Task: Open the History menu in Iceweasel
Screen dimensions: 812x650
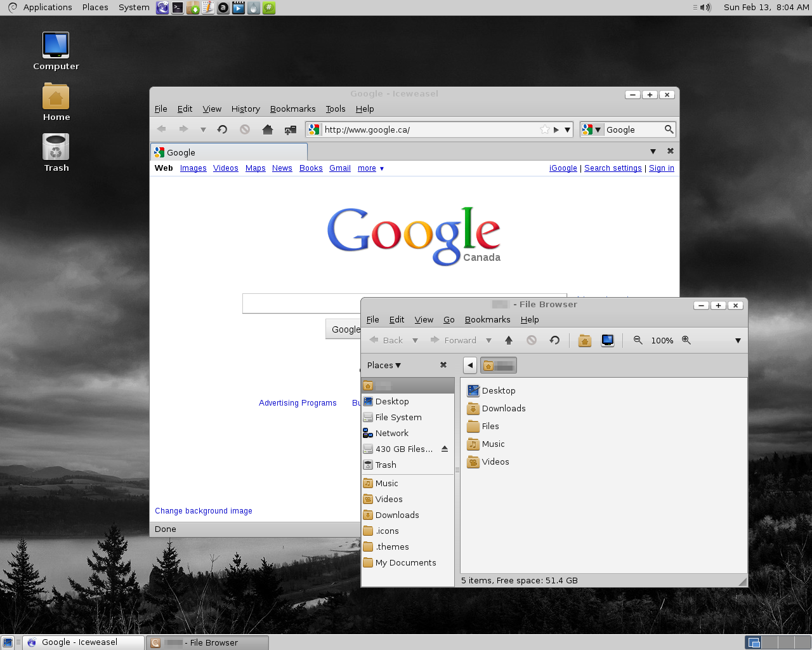Action: (x=246, y=109)
